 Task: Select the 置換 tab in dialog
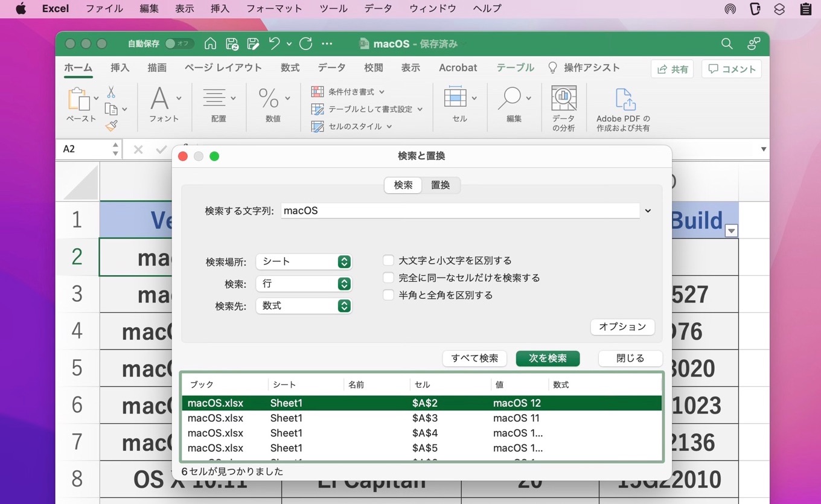coord(441,185)
